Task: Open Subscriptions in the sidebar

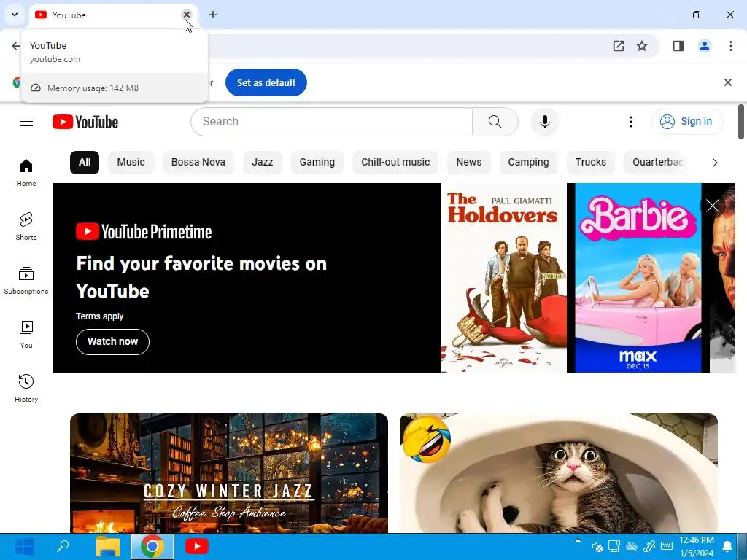Action: (x=26, y=281)
